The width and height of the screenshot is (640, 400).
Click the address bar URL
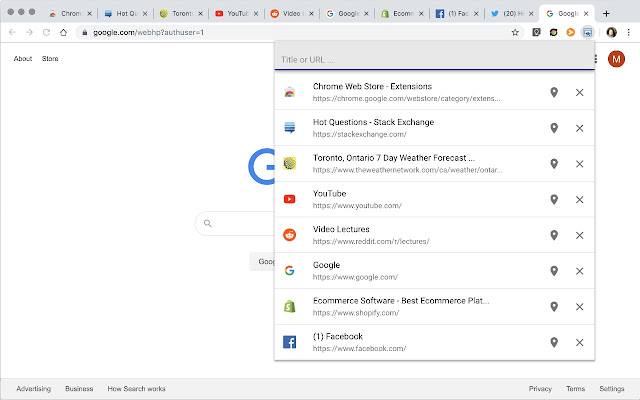149,32
